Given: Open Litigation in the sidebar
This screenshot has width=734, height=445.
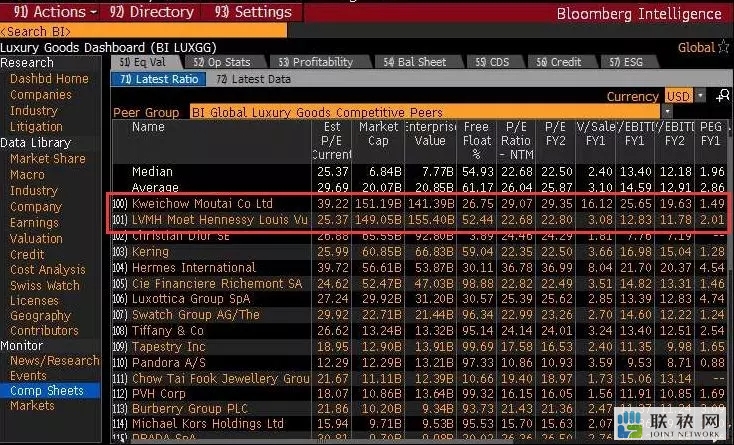Looking at the screenshot, I should (x=36, y=126).
